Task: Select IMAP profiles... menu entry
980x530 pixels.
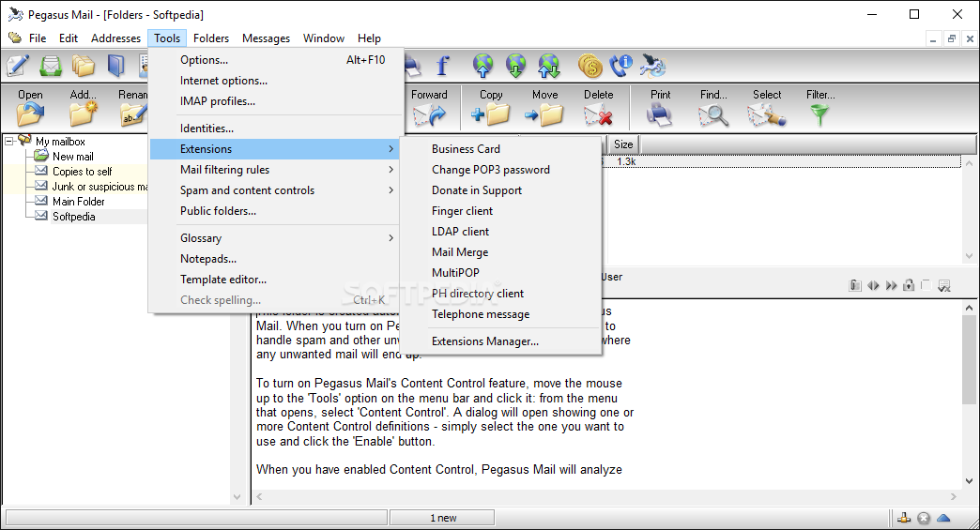Action: point(274,101)
